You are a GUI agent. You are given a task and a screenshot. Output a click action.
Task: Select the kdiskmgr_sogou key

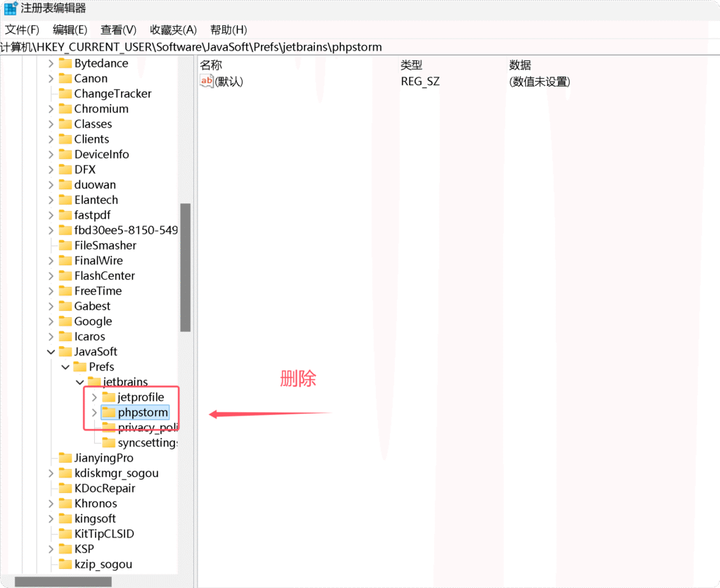[x=116, y=473]
